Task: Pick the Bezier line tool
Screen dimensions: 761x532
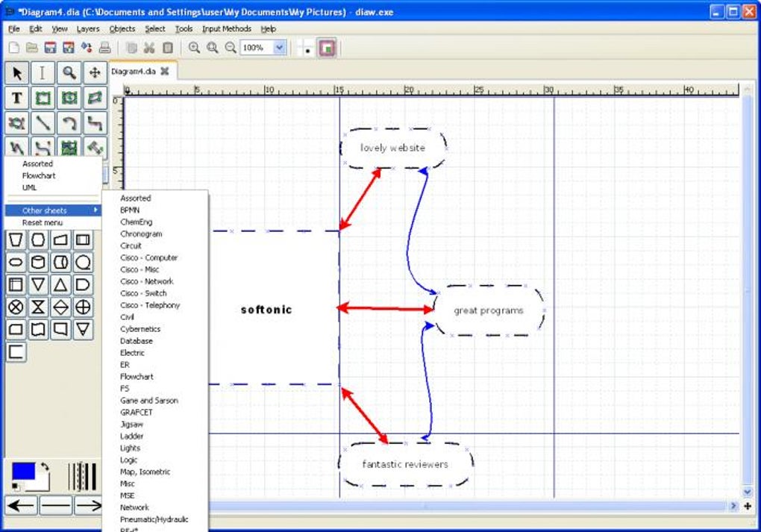Action: [x=43, y=147]
